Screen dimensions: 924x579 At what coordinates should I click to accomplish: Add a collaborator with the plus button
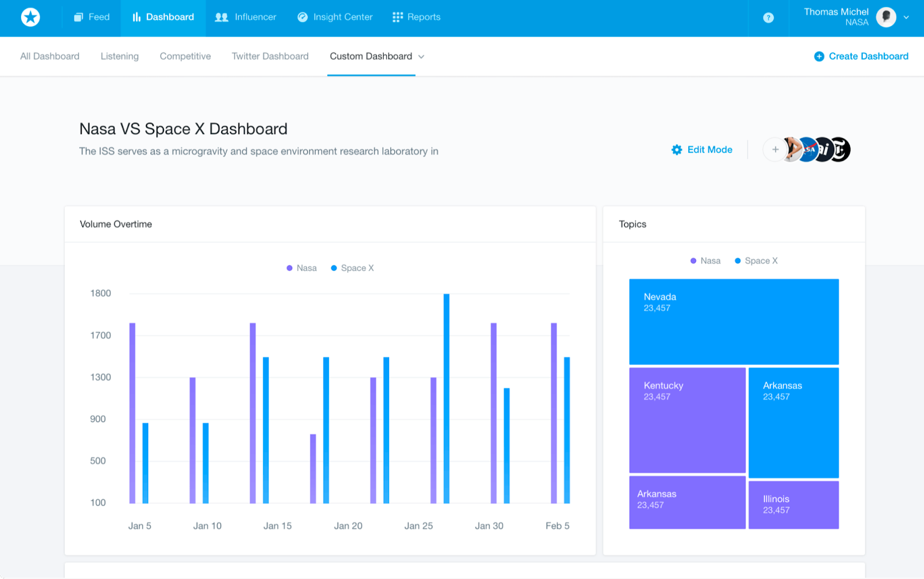(775, 150)
